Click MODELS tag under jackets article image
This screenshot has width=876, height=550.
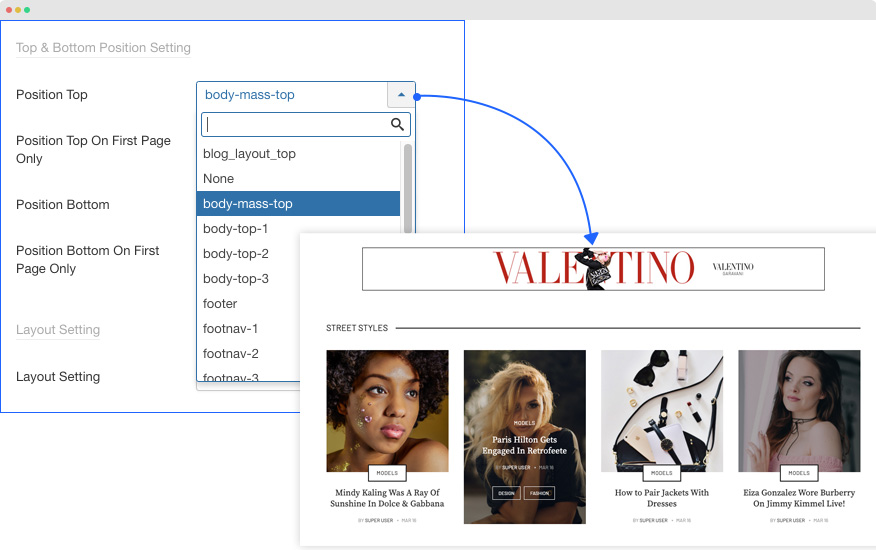tap(662, 473)
